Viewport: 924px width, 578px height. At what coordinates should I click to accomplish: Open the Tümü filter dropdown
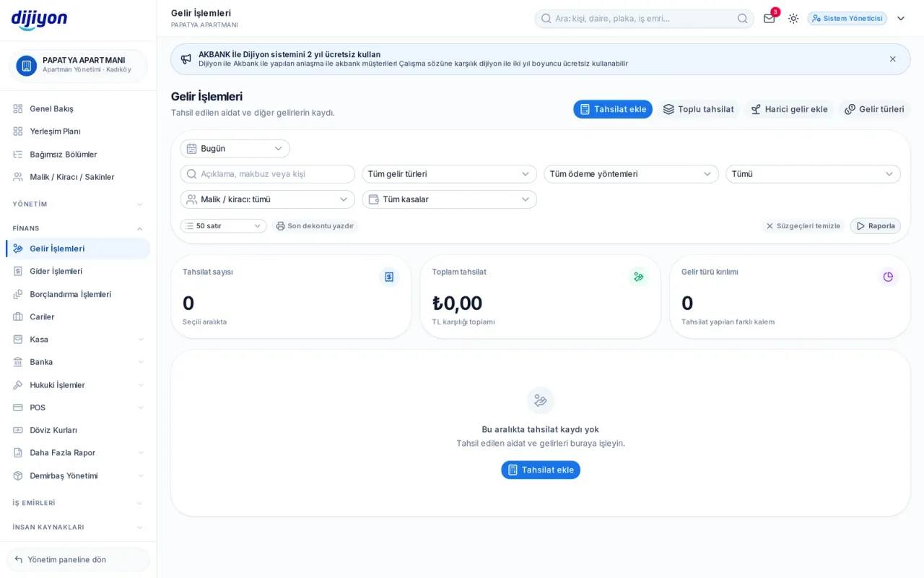pos(813,174)
